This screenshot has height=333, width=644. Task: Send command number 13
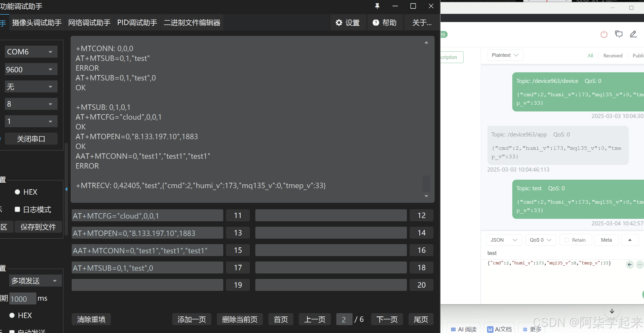(238, 233)
